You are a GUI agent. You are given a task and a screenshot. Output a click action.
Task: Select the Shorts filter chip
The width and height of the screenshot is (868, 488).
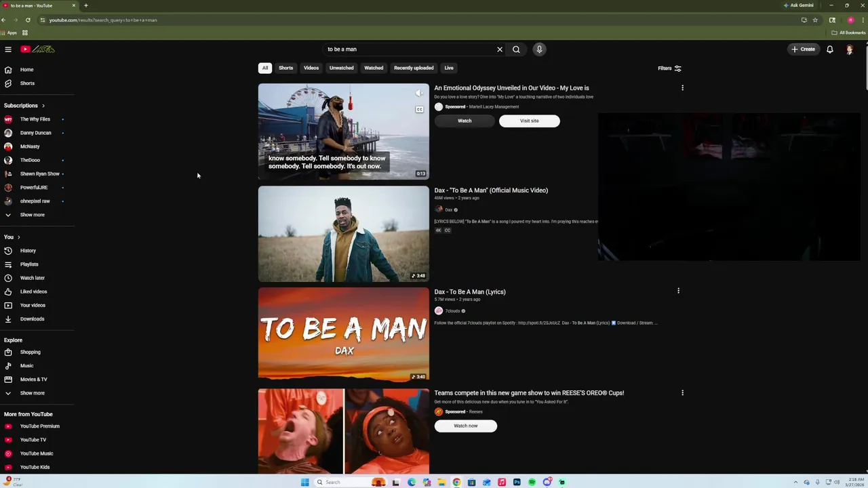[x=285, y=68]
